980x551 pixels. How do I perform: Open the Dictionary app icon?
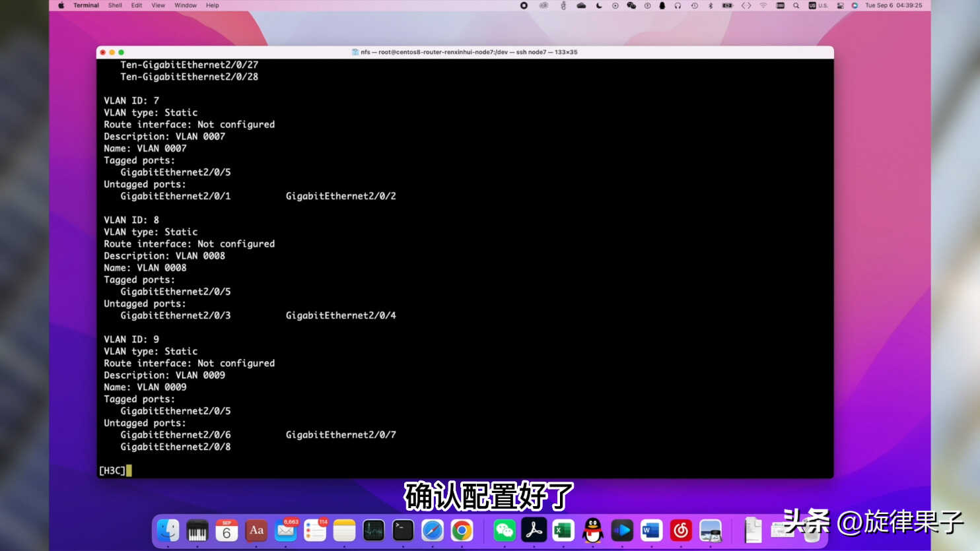point(256,531)
